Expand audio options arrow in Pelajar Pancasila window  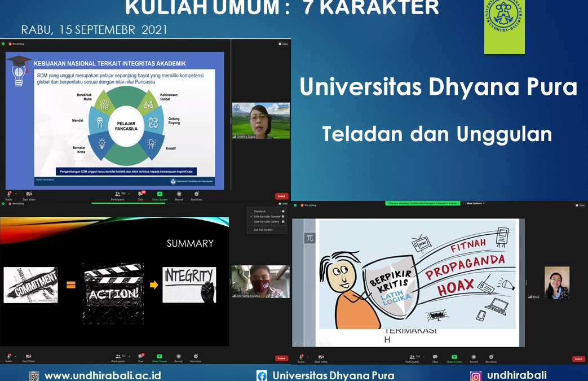coord(15,194)
